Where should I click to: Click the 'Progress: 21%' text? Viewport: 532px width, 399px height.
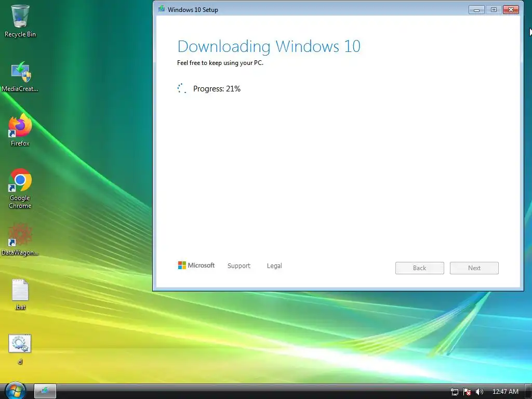[217, 89]
